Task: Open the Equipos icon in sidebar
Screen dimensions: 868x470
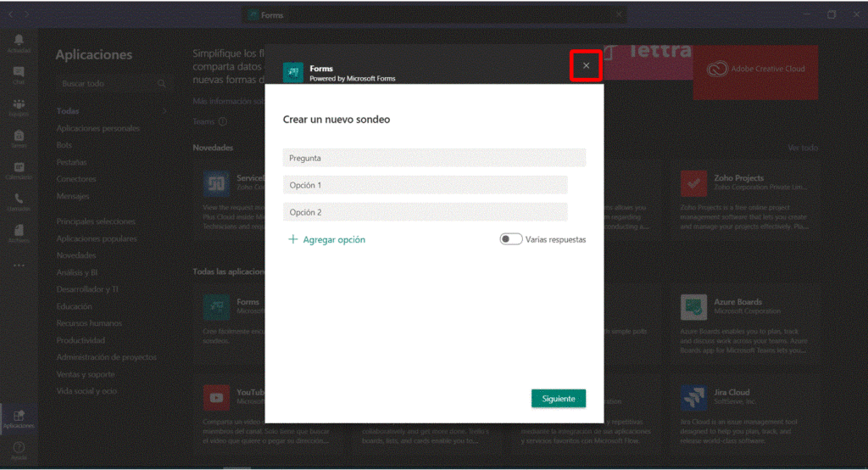Action: point(19,107)
